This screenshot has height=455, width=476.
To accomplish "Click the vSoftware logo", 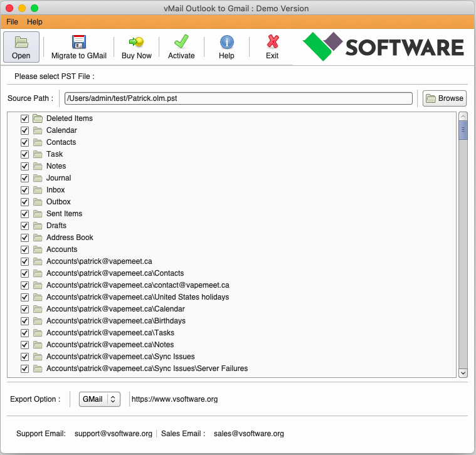I will click(383, 47).
